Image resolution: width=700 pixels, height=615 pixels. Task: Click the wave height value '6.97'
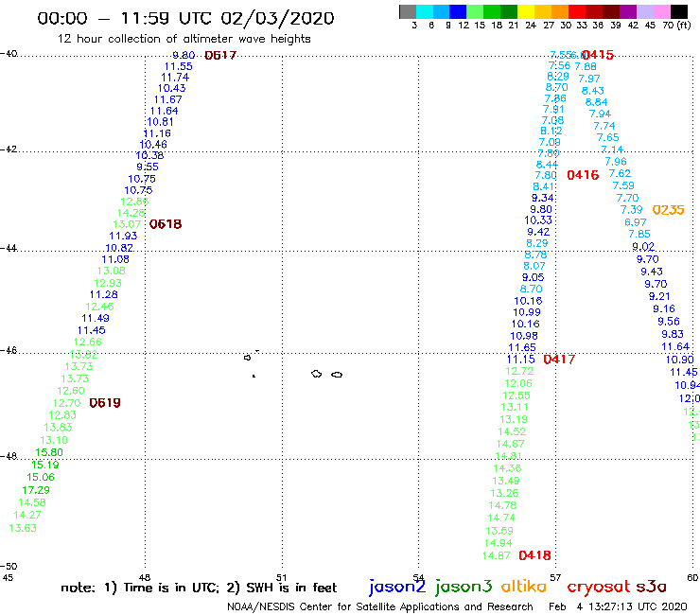636,222
